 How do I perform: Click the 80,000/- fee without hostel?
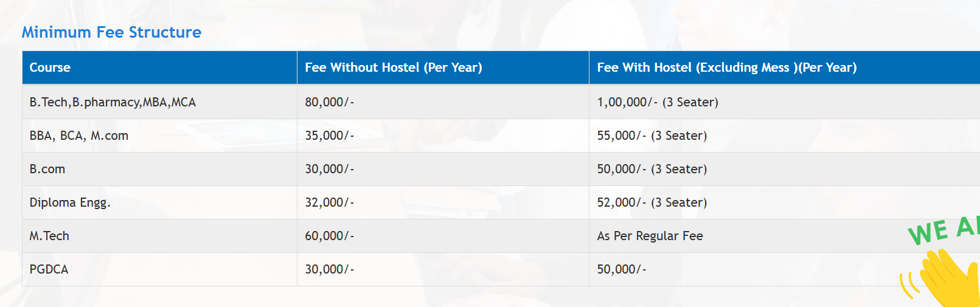[x=329, y=102]
